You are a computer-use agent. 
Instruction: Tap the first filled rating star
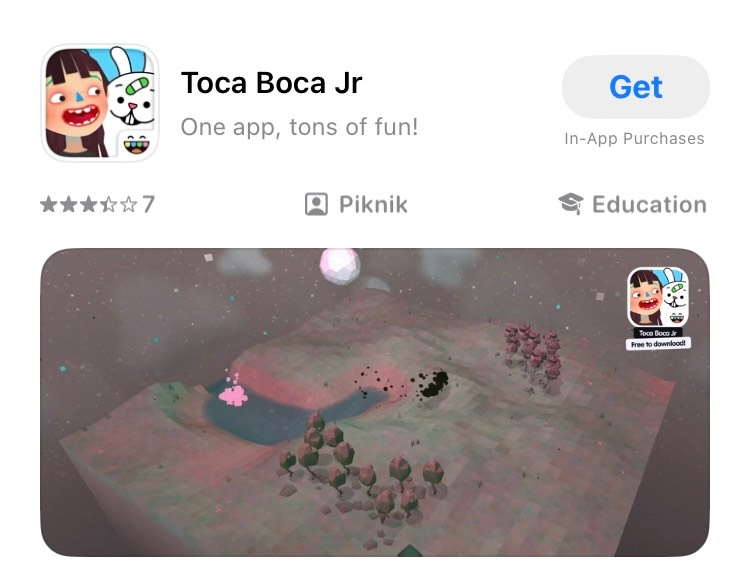(48, 204)
